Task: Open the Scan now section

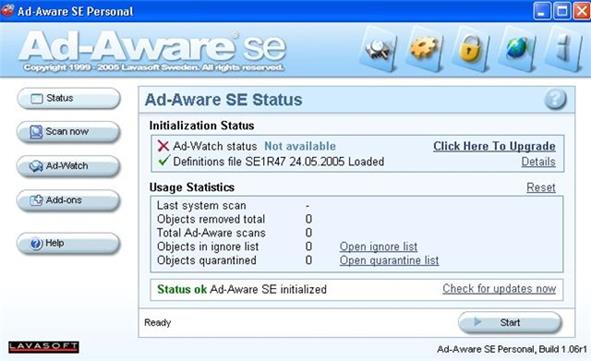Action: coord(69,132)
